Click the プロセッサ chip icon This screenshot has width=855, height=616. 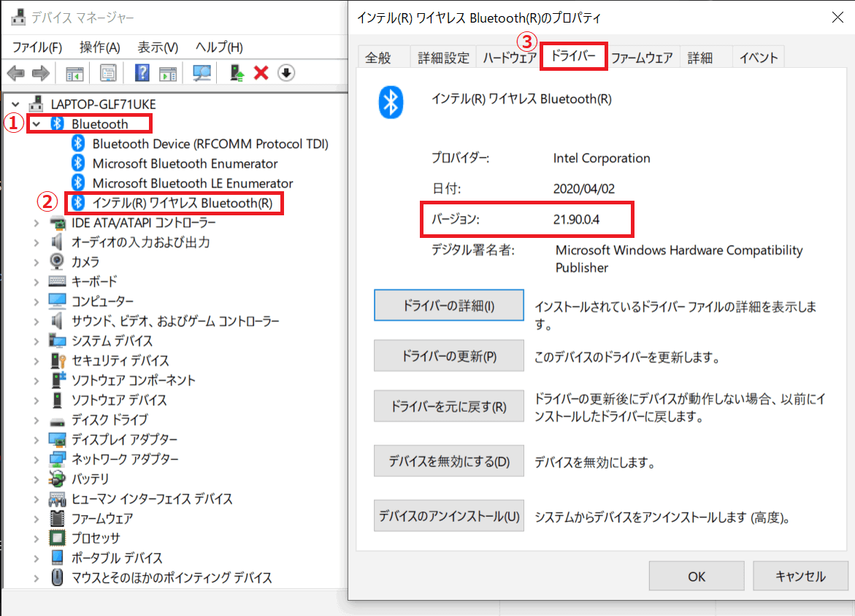pyautogui.click(x=57, y=538)
